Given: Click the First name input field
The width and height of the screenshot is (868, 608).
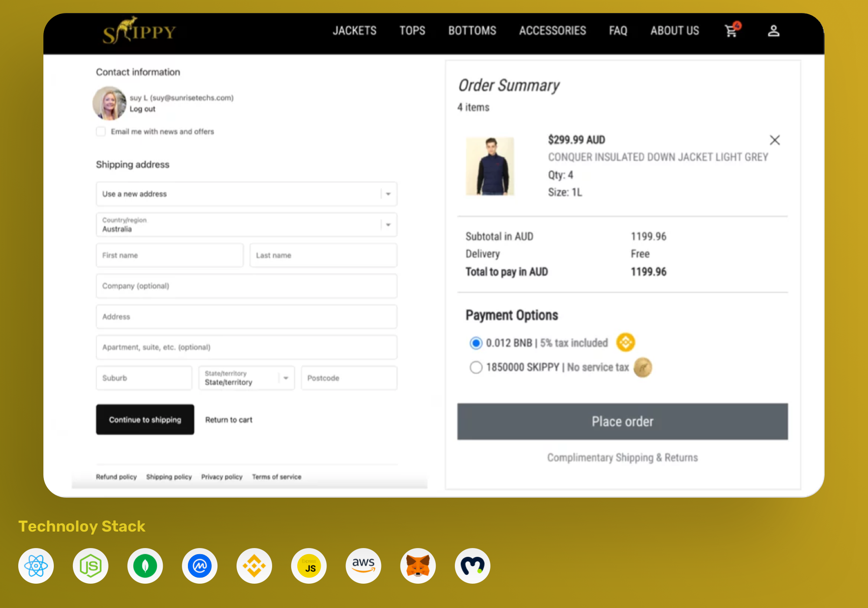Looking at the screenshot, I should [x=169, y=255].
